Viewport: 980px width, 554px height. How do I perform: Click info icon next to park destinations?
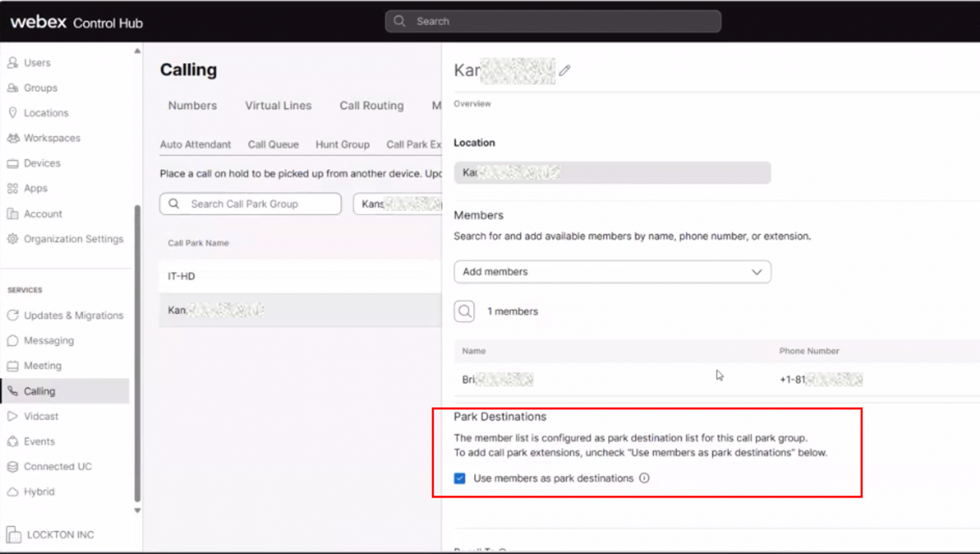click(x=644, y=478)
